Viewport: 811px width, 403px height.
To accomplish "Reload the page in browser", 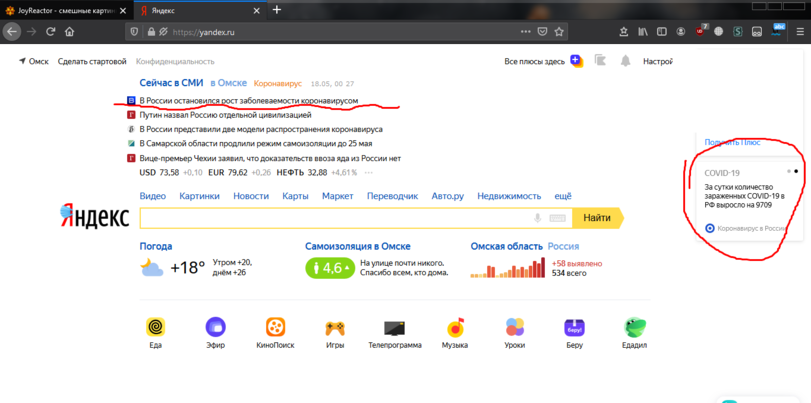I will (x=50, y=32).
